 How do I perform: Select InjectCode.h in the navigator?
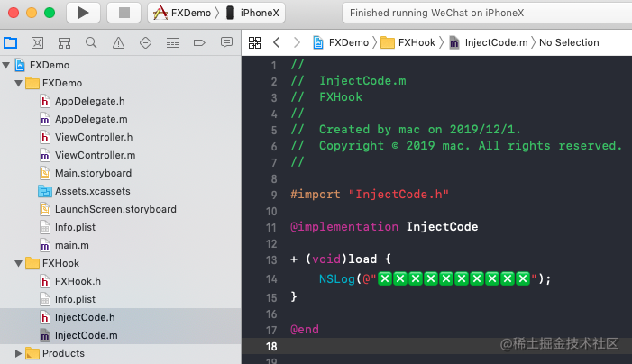[x=121, y=317]
